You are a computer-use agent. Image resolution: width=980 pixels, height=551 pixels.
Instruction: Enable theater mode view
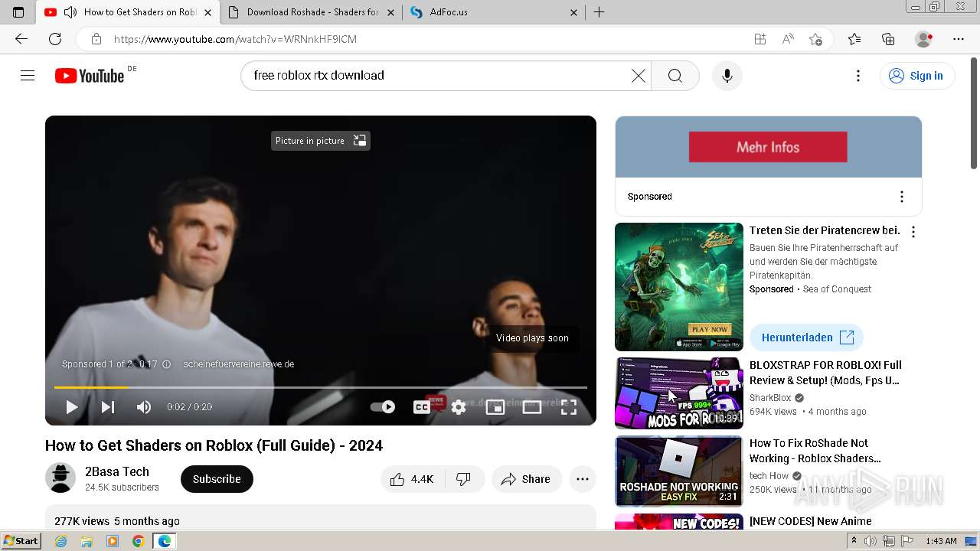531,407
